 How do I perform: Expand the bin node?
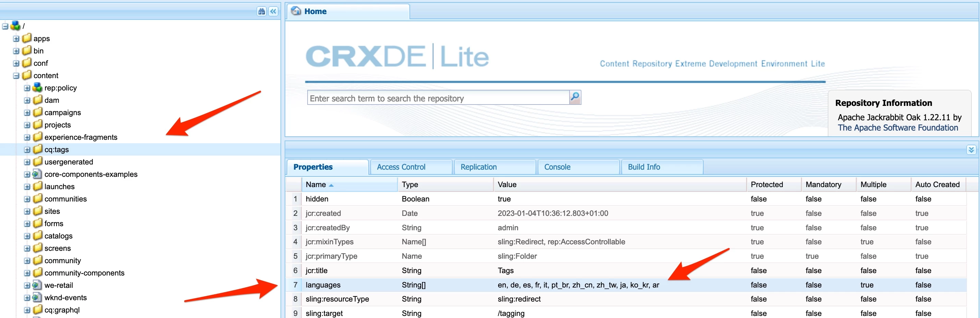click(x=16, y=51)
